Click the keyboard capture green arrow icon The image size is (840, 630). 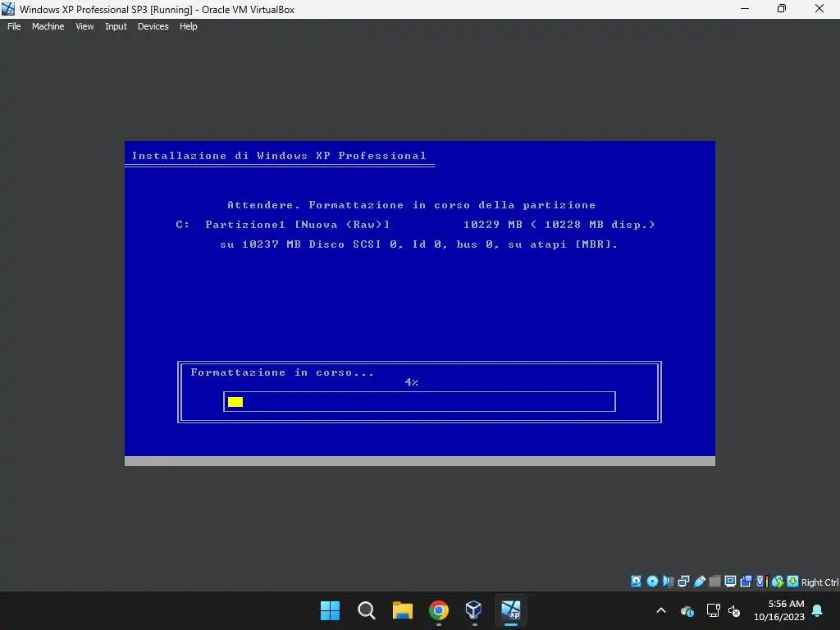793,582
